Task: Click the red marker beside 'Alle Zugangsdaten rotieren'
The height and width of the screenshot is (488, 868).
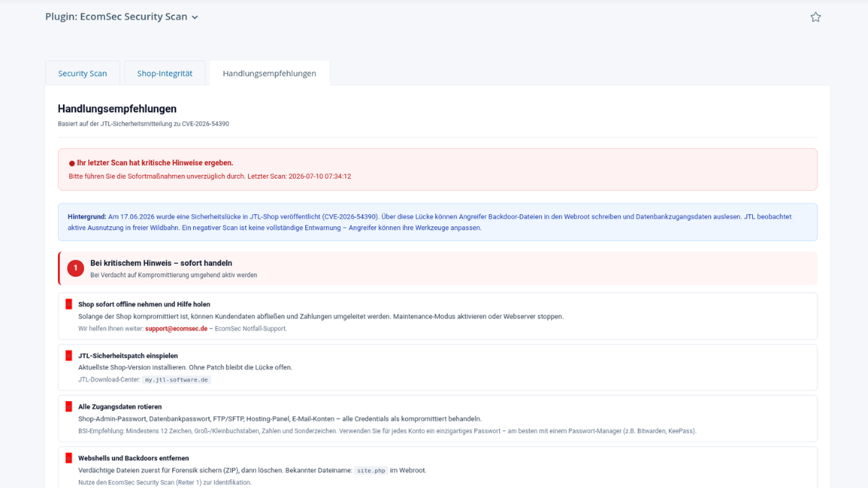Action: pyautogui.click(x=69, y=406)
